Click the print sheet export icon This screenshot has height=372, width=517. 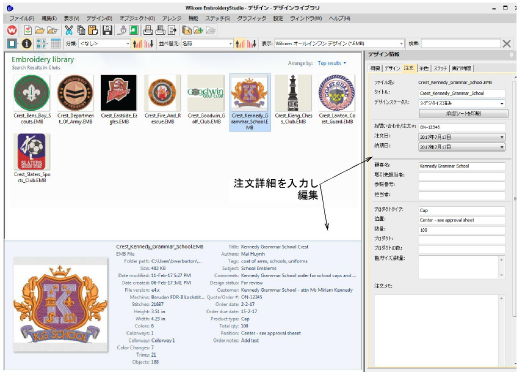coord(172,30)
